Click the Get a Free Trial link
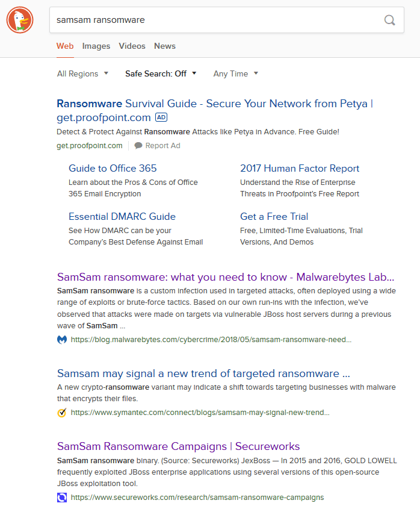 pyautogui.click(x=274, y=217)
